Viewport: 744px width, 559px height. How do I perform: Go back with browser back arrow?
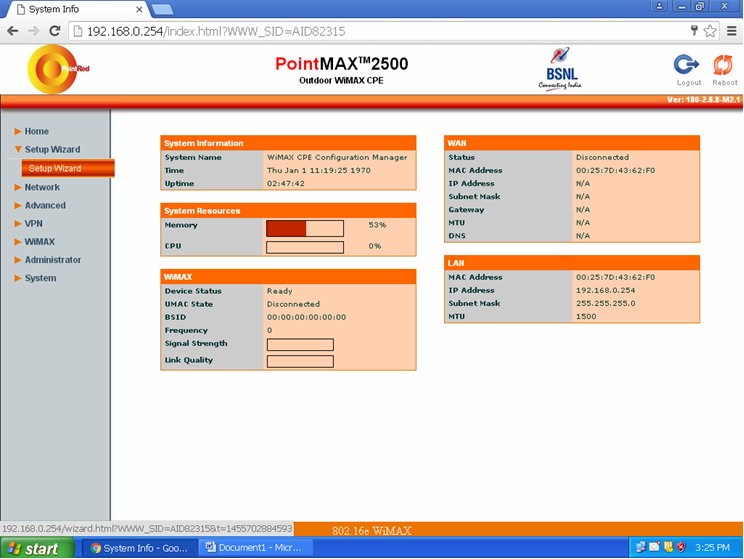click(13, 31)
